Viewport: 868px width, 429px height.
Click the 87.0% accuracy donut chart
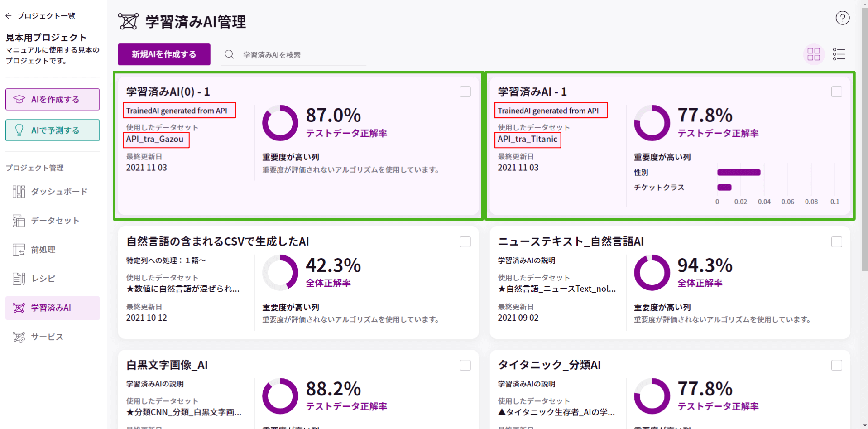click(x=280, y=123)
